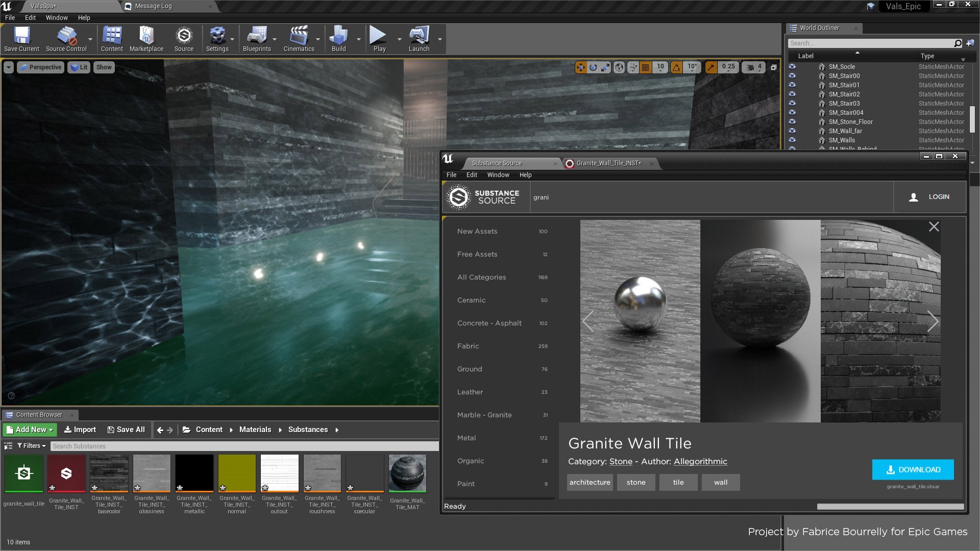
Task: Open the Window menu in Substance Source
Action: [x=498, y=174]
